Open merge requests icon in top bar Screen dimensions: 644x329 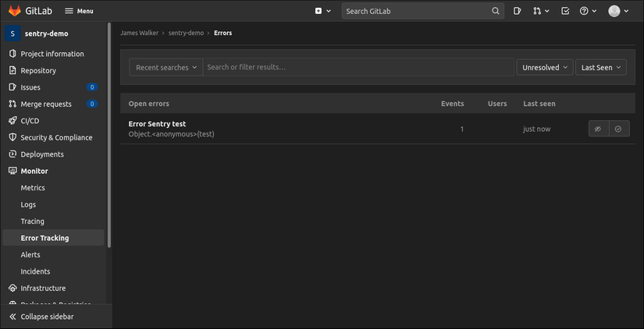click(537, 11)
